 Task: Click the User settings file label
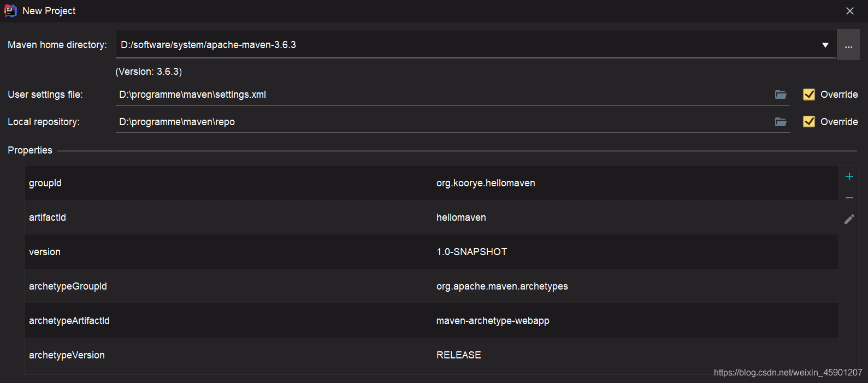click(x=45, y=95)
